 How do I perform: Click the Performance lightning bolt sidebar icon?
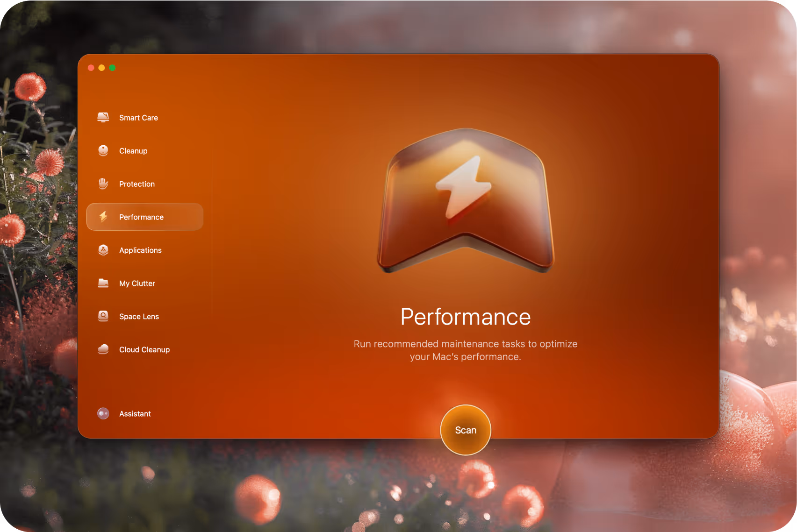pyautogui.click(x=103, y=217)
